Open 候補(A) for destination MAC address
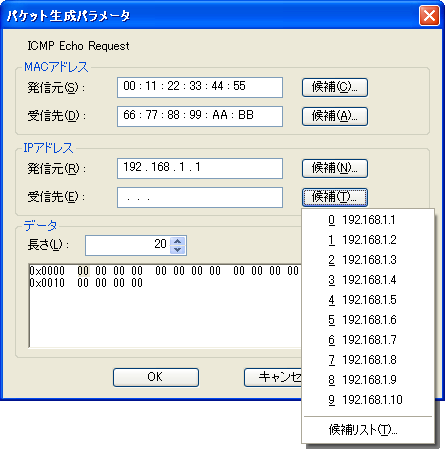The width and height of the screenshot is (445, 449). [x=335, y=116]
